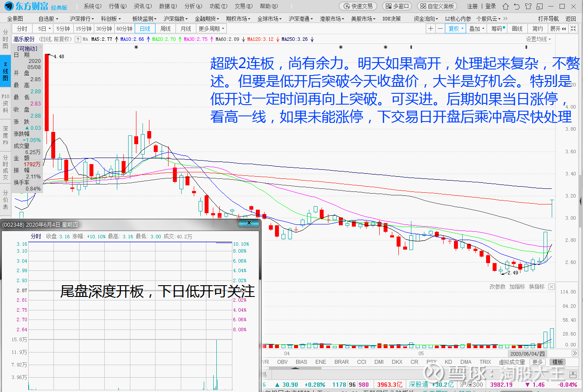Screen dimensions: 583x392
Task: Click the mini-window icon in title bar
Action: pyautogui.click(x=540, y=6)
